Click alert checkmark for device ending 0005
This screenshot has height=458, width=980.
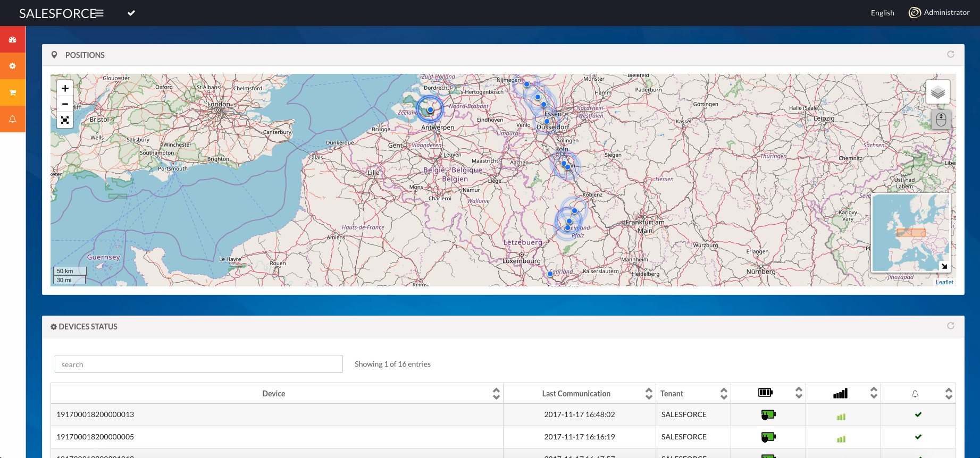coord(918,437)
